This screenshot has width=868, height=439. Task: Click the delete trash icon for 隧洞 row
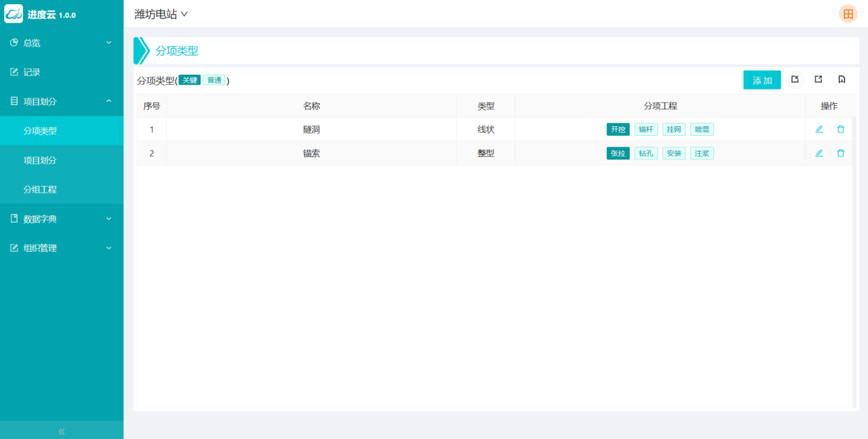point(840,129)
